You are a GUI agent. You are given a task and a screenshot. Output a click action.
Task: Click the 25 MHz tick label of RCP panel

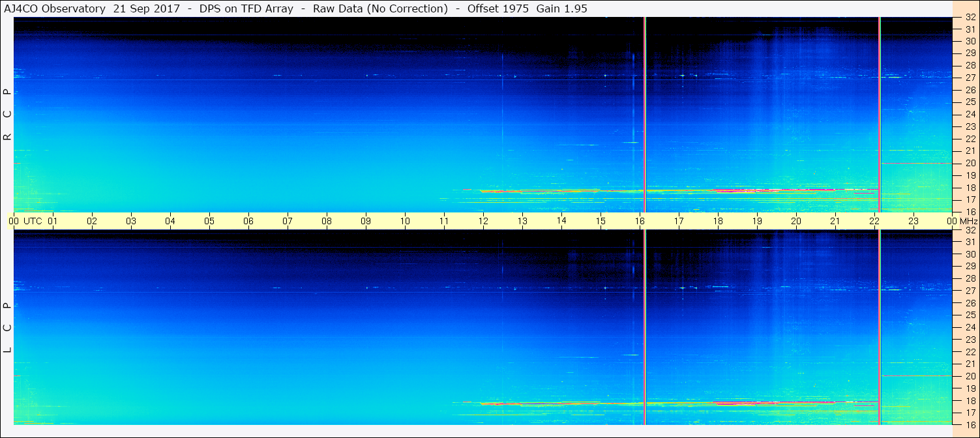(x=970, y=102)
